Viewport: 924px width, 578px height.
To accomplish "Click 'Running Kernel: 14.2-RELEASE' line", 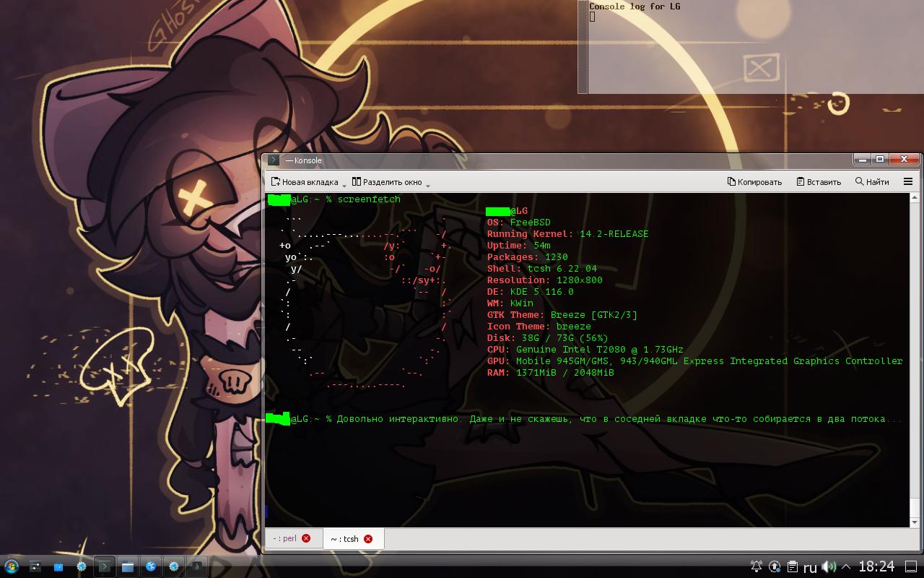I will [x=568, y=234].
